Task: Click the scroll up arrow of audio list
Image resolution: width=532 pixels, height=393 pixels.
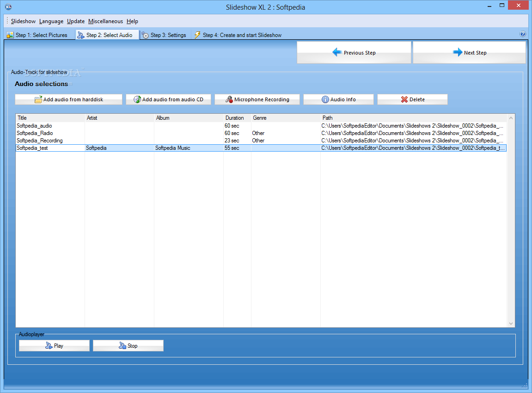Action: point(511,118)
